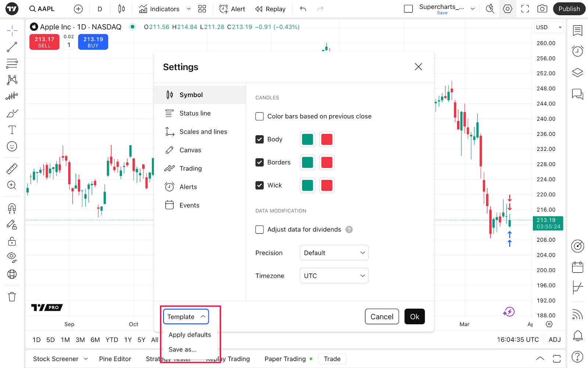Open the quick search lightning icon
Viewport: 588px width, 368px height.
pos(490,9)
